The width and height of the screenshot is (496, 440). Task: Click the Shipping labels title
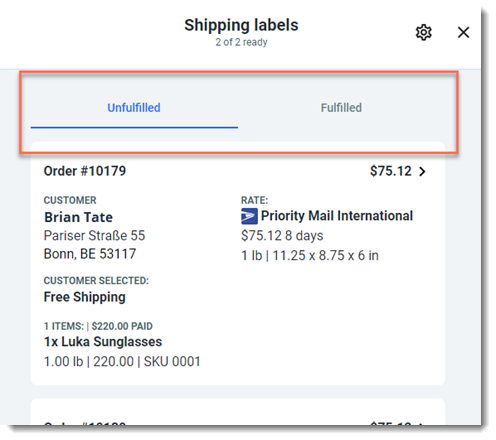pos(241,25)
